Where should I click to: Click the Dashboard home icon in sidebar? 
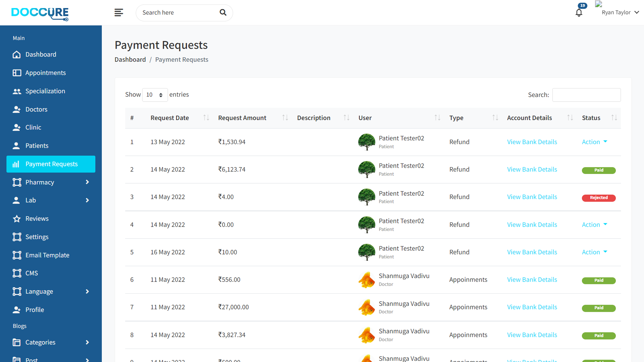[17, 55]
